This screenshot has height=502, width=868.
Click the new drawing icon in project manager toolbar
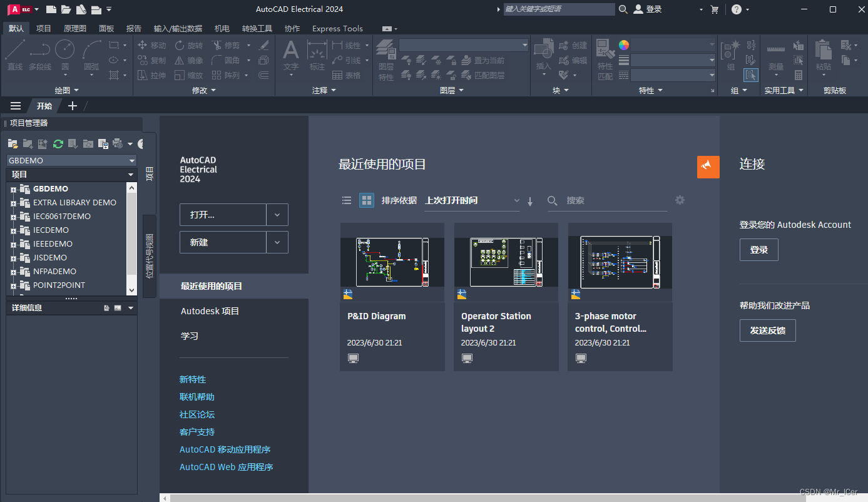point(43,144)
